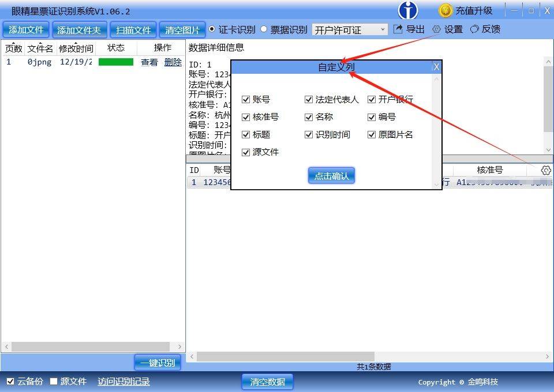The height and width of the screenshot is (392, 554).
Task: Click the 添加文件夹 toolbar button
Action: click(x=79, y=30)
